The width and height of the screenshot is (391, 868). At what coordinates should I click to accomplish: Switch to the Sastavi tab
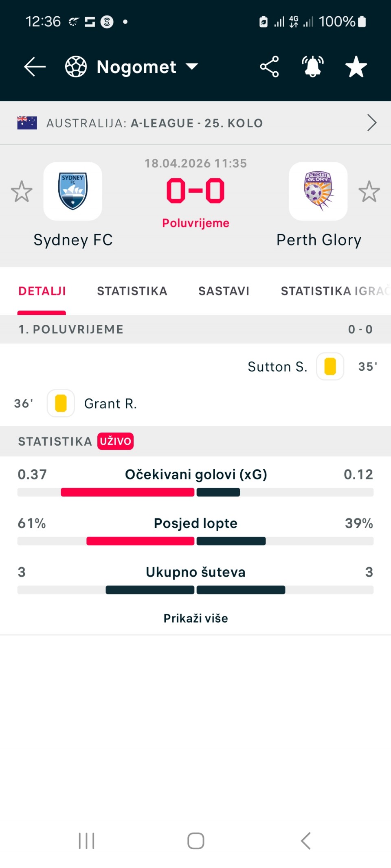click(224, 291)
